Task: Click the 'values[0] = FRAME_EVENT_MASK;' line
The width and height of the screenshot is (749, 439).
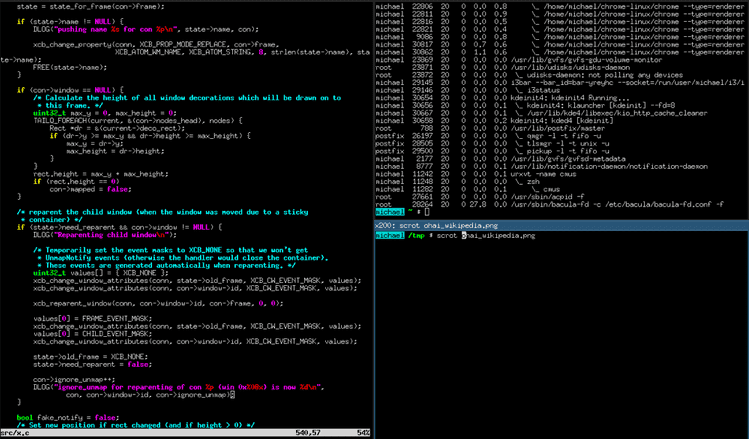Action: (93, 318)
